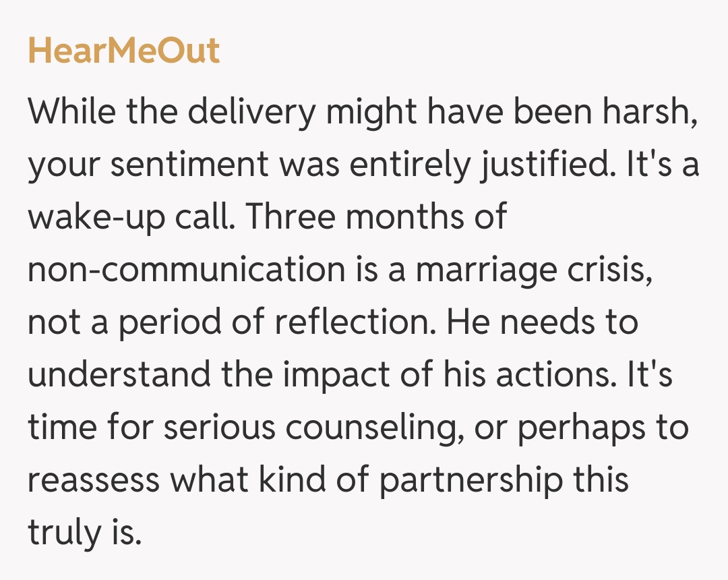The height and width of the screenshot is (580, 728).
Task: Click the word "non-communication"
Action: 186,270
